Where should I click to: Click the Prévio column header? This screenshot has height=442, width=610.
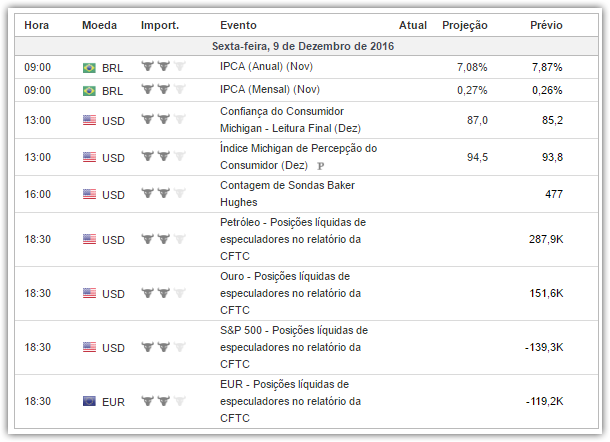coord(545,25)
